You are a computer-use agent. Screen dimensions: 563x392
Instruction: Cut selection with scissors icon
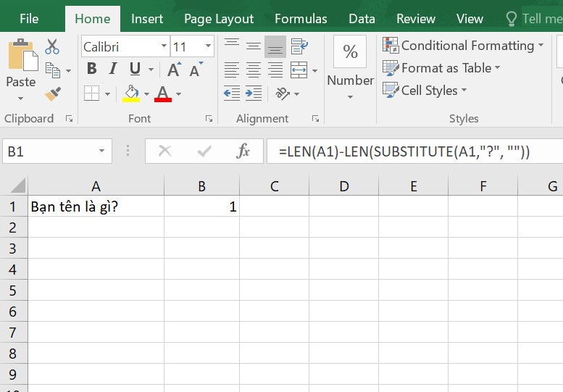pyautogui.click(x=52, y=46)
